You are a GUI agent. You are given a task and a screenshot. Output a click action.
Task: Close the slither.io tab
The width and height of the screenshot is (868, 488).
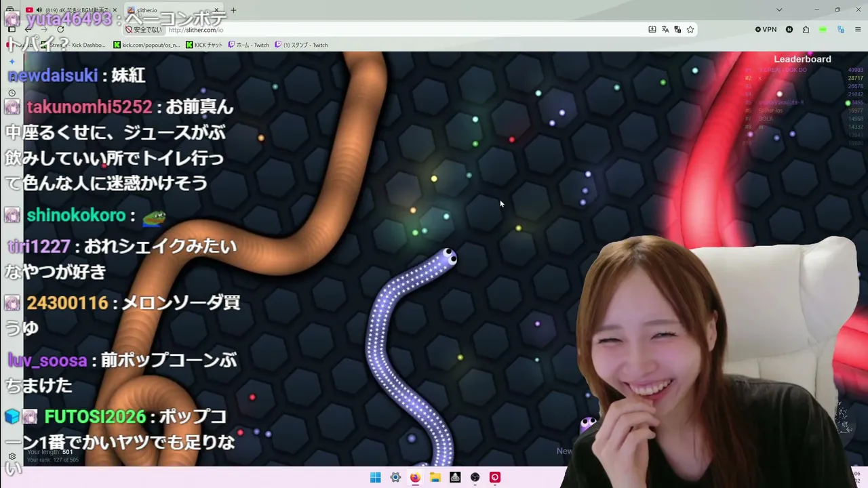pos(217,10)
